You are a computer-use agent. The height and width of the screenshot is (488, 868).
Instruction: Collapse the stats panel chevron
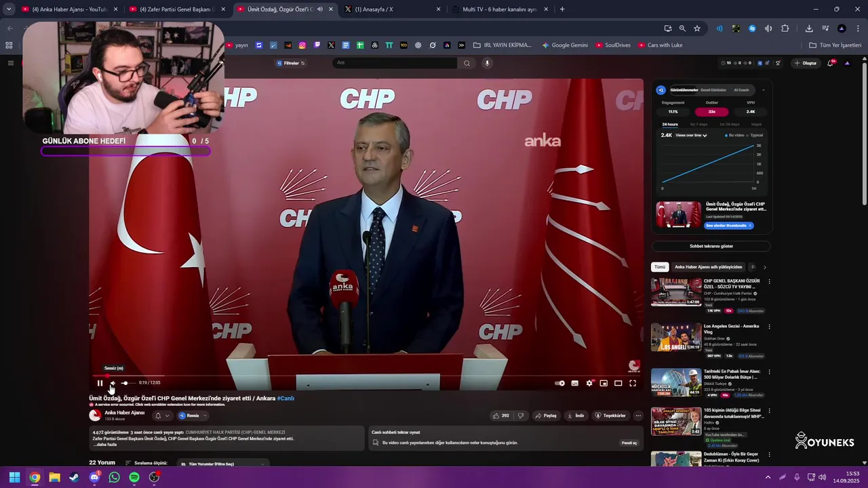[764, 89]
